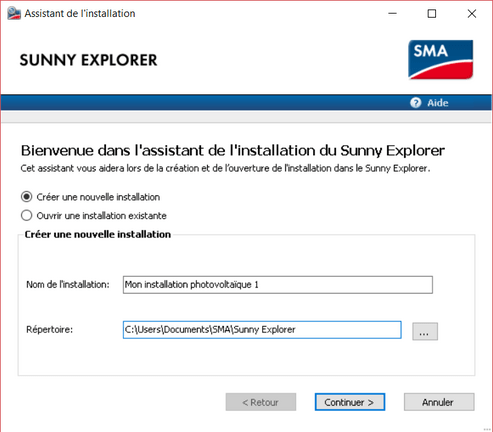Click the "Nom de l'installation:" label
This screenshot has height=432, width=493.
[68, 285]
